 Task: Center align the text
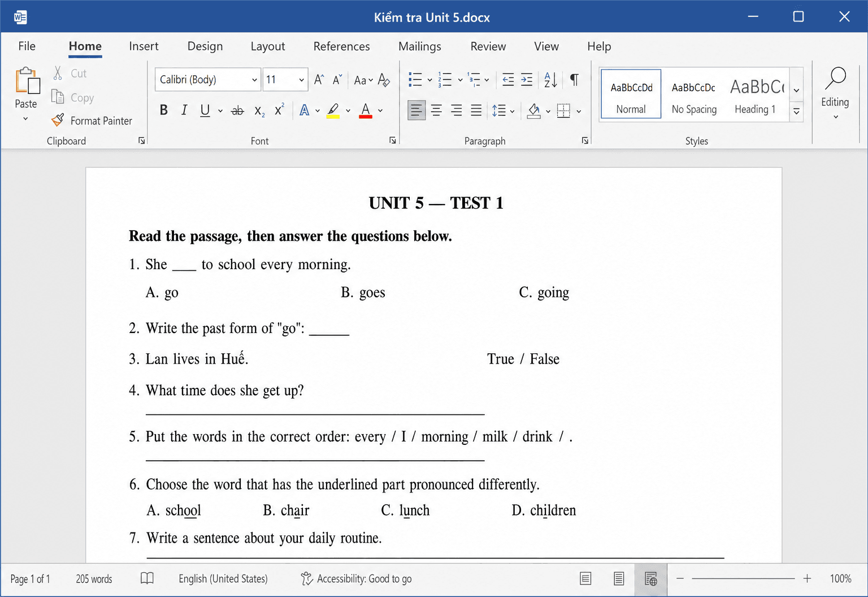(x=436, y=110)
